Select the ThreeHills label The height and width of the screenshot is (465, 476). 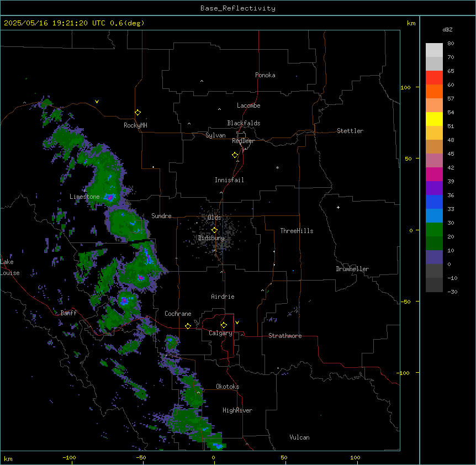pyautogui.click(x=297, y=231)
